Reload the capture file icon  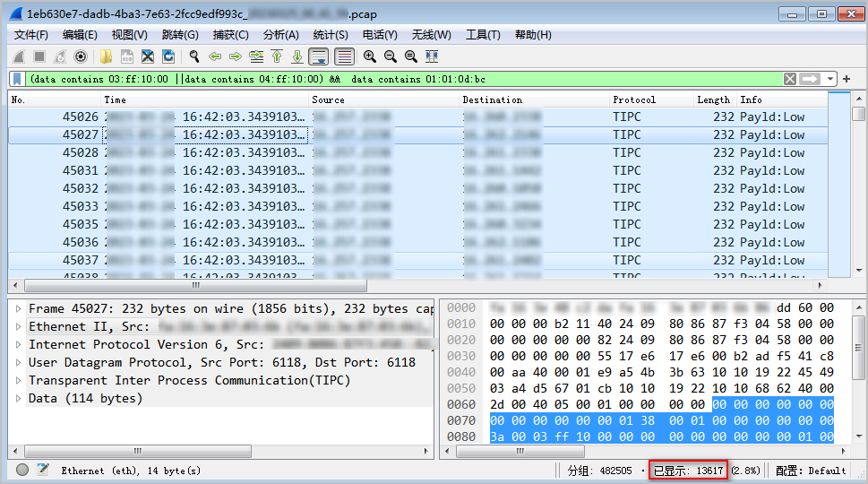(168, 56)
